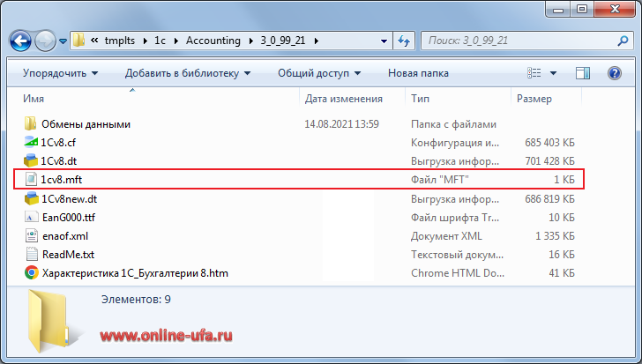Select the ReadMe.txt file icon
This screenshot has height=364, width=642.
click(x=31, y=255)
